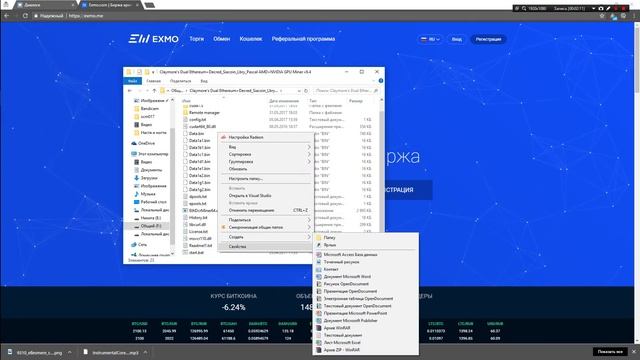The width and height of the screenshot is (640, 360).
Task: Bookmark the page with the star icon
Action: coord(602,16)
